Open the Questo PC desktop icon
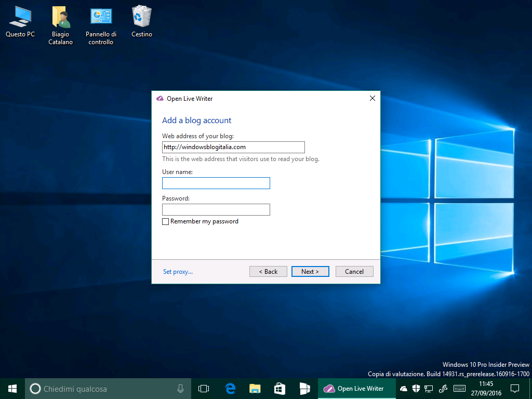 point(20,21)
